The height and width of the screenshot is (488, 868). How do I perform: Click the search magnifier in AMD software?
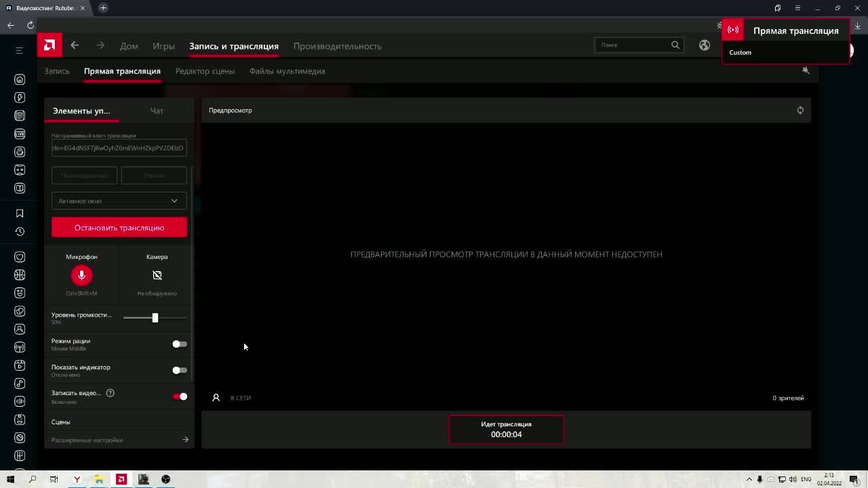click(x=675, y=45)
